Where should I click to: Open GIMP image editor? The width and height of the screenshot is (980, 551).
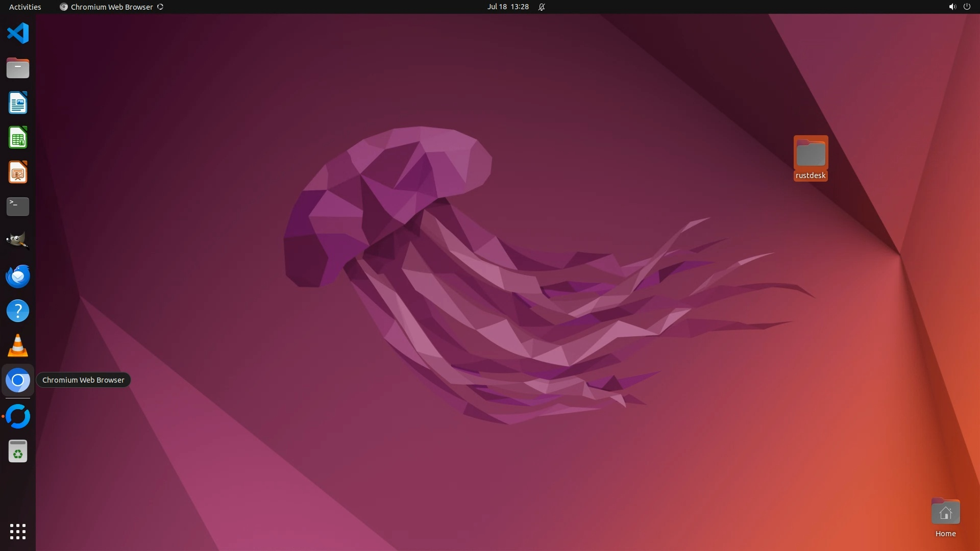[18, 241]
